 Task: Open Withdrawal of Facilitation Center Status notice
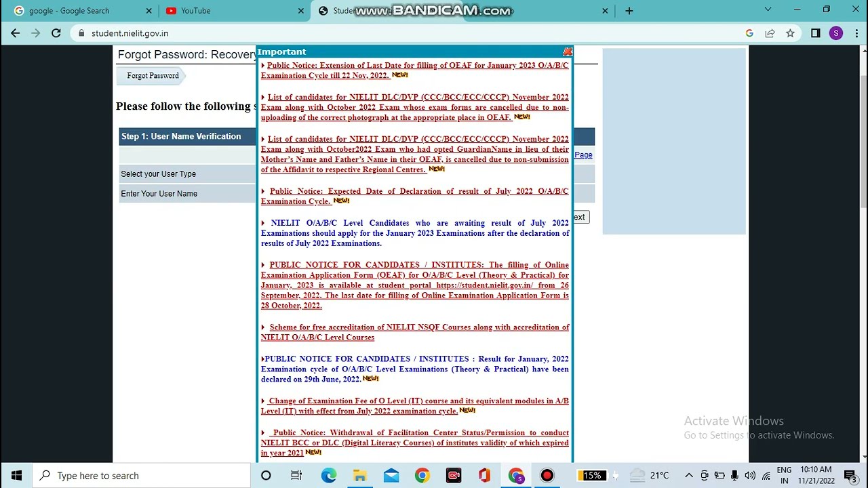[x=415, y=443]
